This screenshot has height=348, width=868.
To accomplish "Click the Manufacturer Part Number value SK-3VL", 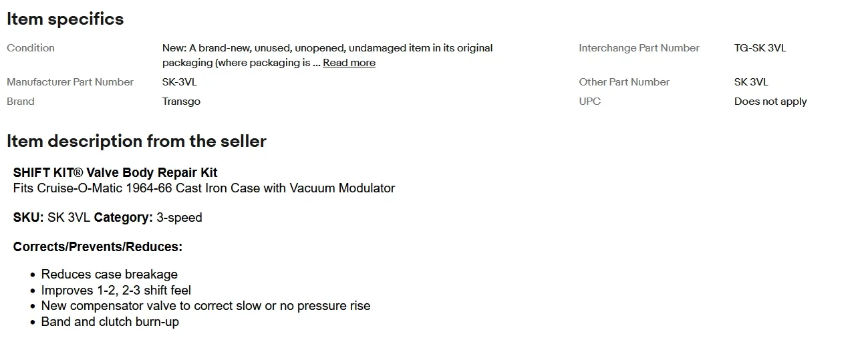I will pyautogui.click(x=180, y=82).
